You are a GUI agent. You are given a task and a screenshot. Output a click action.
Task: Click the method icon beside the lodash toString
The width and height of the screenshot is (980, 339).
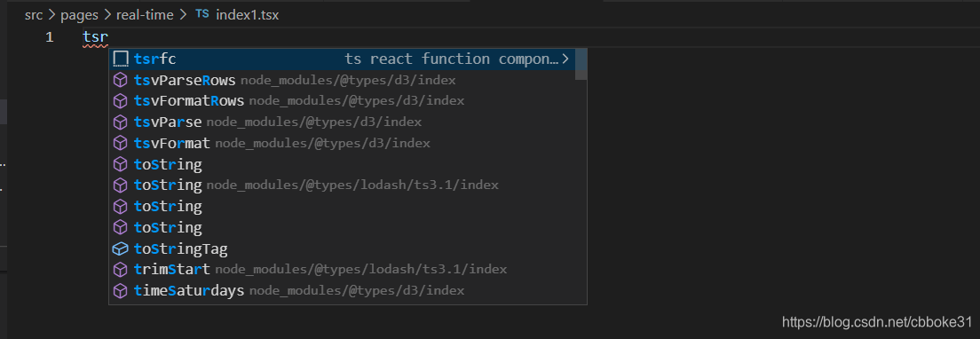coord(121,185)
